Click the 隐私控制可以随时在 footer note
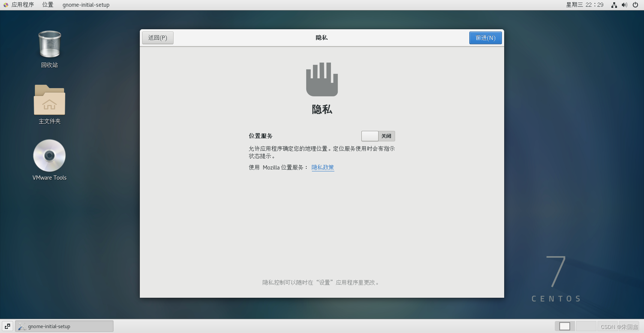644x333 pixels. [x=321, y=282]
